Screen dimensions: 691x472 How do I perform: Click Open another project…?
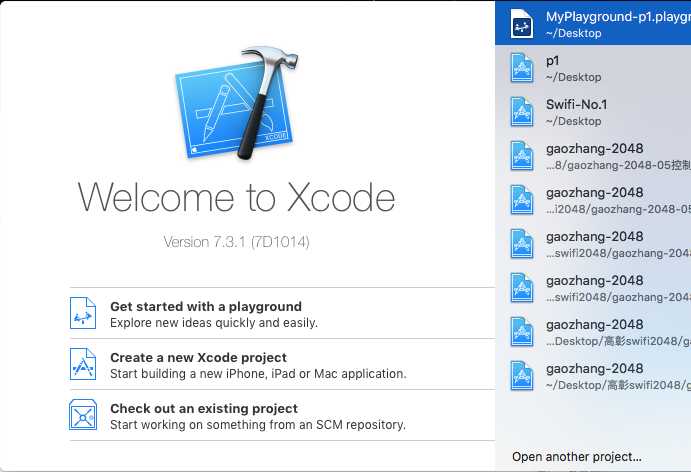(576, 457)
